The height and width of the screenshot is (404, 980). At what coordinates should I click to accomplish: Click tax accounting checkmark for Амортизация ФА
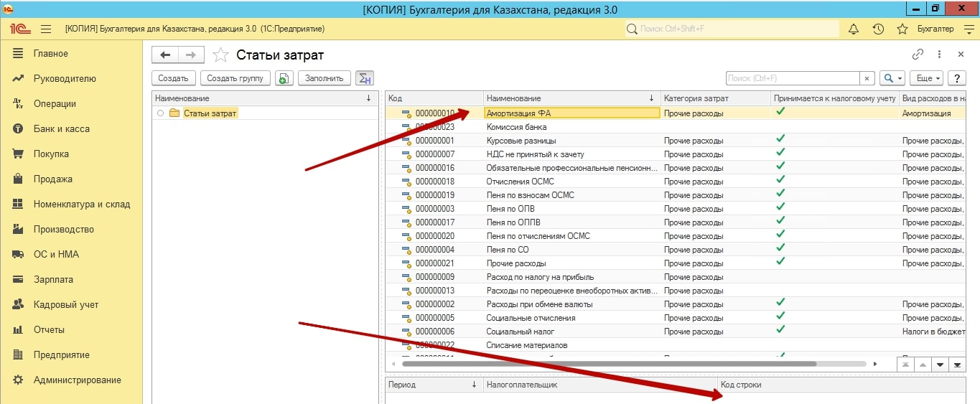(780, 112)
